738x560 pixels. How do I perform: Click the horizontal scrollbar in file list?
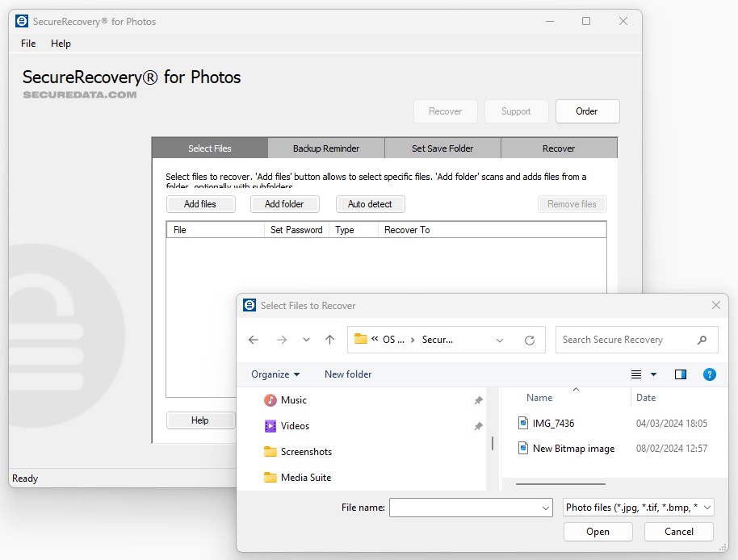click(x=560, y=484)
